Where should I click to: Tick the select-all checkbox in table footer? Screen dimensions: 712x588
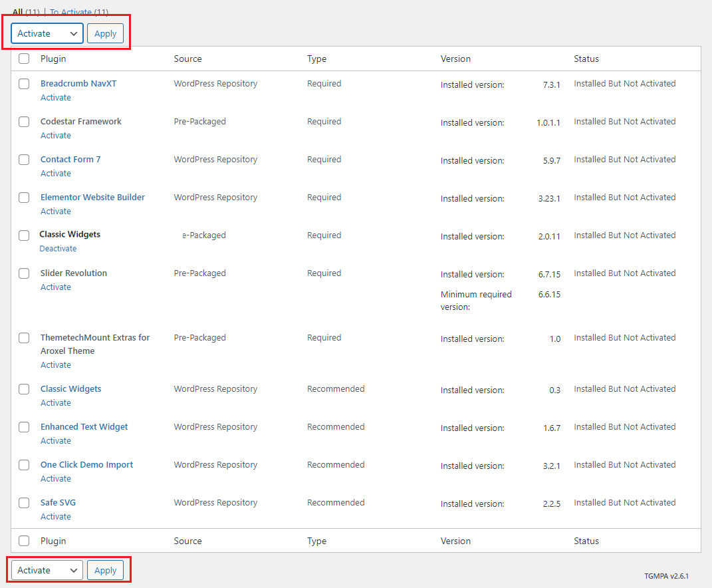tap(24, 541)
